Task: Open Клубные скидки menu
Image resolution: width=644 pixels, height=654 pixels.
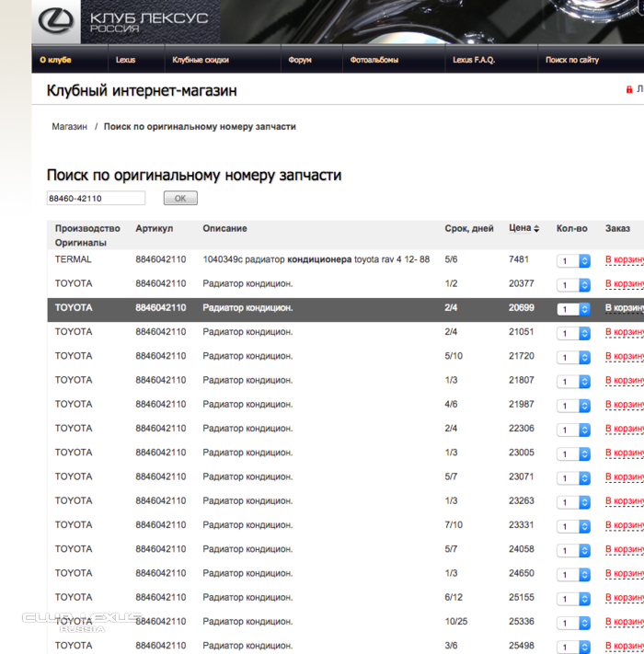Action: 201,60
